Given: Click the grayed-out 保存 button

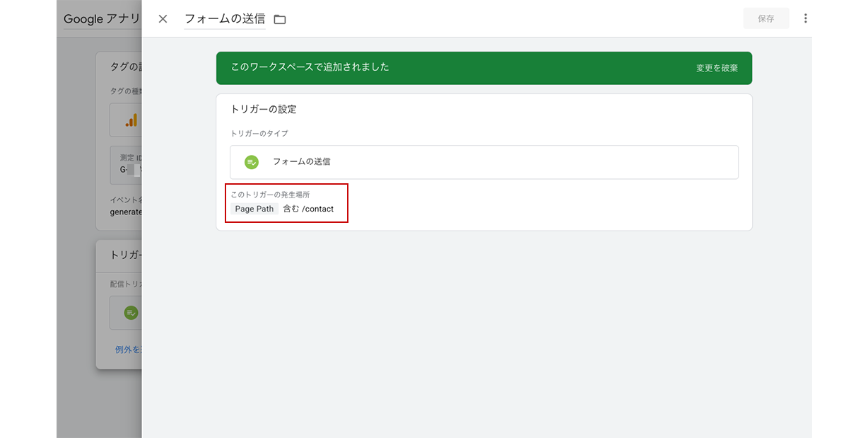Looking at the screenshot, I should (x=766, y=18).
